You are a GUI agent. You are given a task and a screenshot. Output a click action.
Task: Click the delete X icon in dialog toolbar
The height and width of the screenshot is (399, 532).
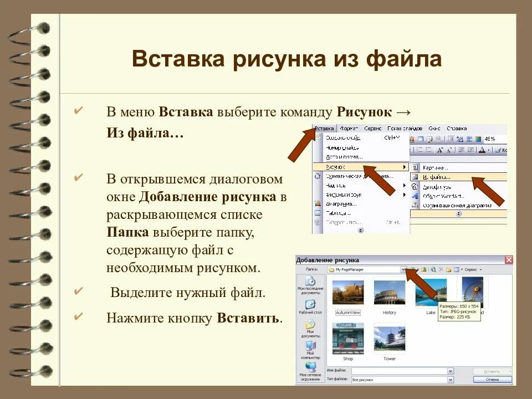[x=441, y=269]
